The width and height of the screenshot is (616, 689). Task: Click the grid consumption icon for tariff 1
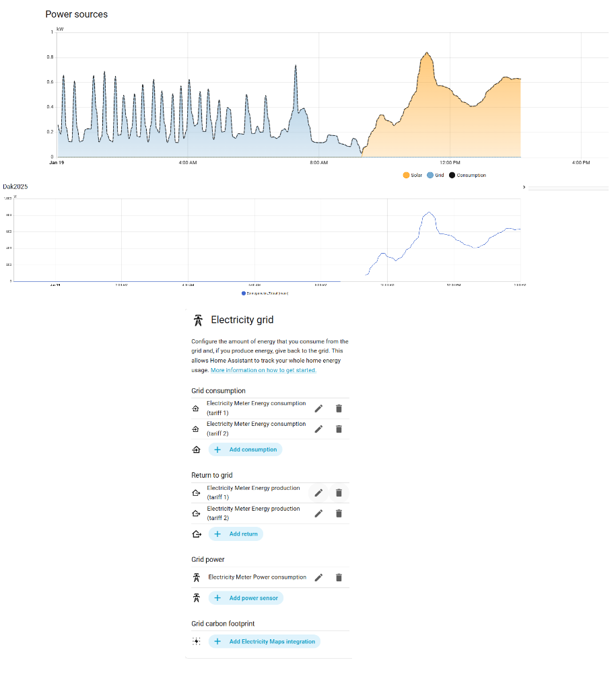196,408
